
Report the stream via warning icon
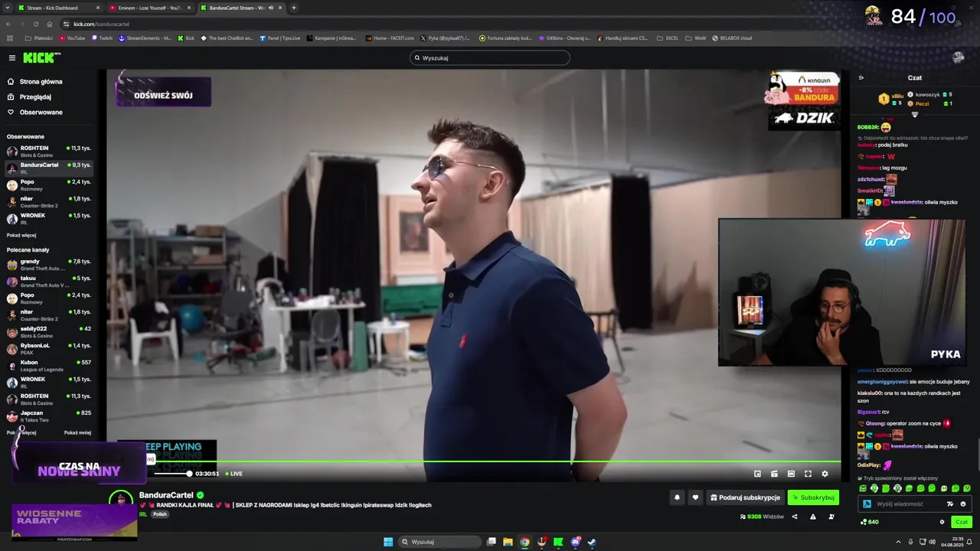[x=813, y=517]
